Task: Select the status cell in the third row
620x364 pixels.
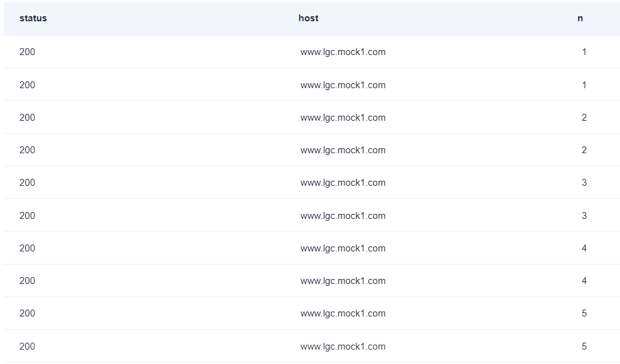Action: (28, 117)
